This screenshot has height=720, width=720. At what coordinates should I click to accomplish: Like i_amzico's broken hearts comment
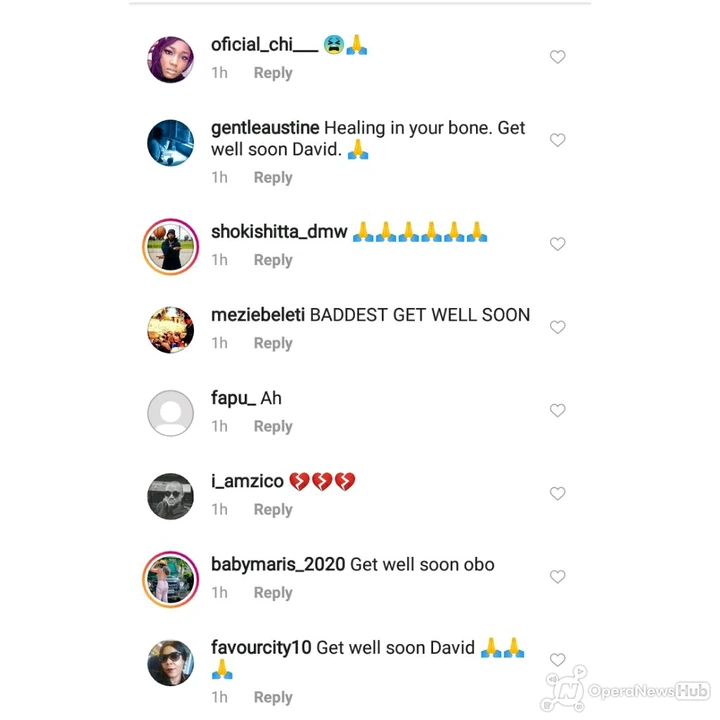557,494
